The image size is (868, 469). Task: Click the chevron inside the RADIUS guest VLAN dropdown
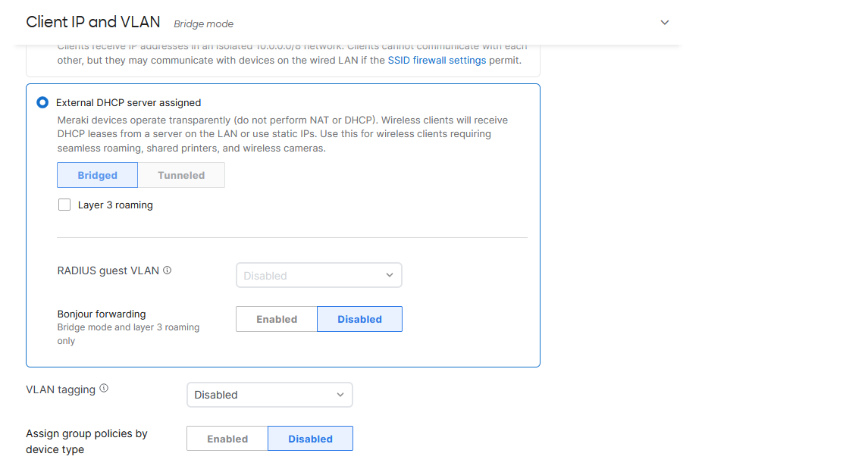coord(389,274)
